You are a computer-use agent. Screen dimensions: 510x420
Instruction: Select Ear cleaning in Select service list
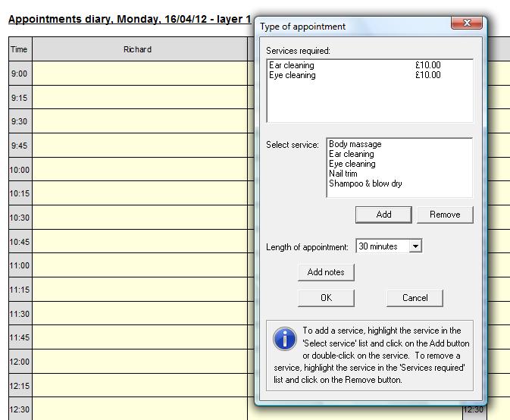click(x=352, y=154)
